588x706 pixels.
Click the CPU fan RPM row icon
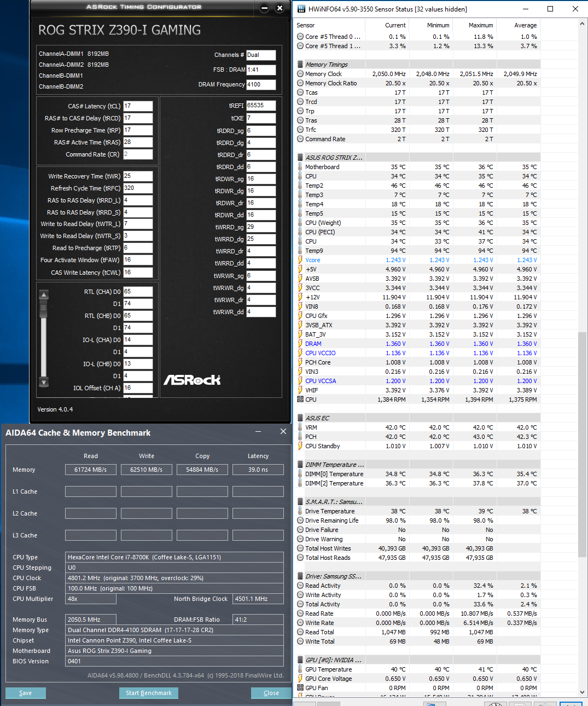(300, 400)
